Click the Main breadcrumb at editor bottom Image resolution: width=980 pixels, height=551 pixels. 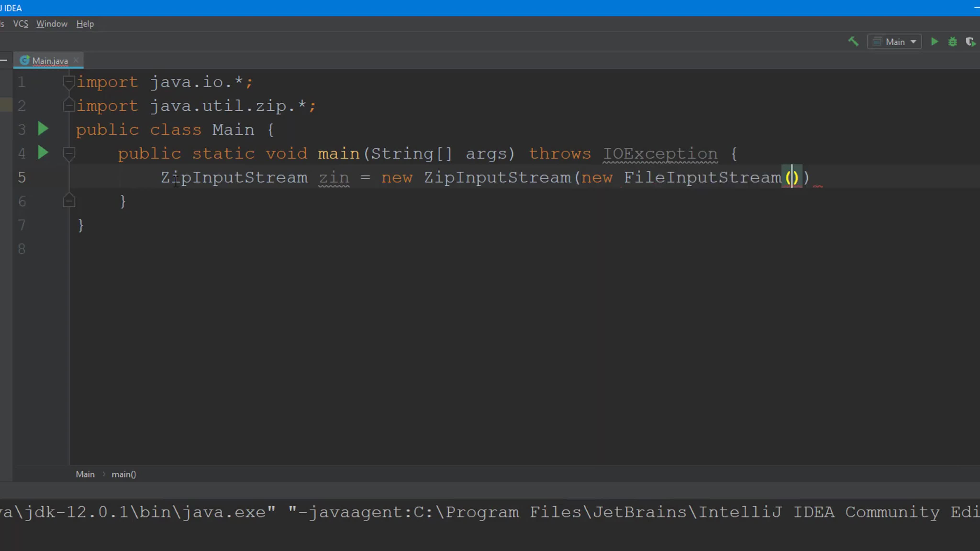pos(85,474)
